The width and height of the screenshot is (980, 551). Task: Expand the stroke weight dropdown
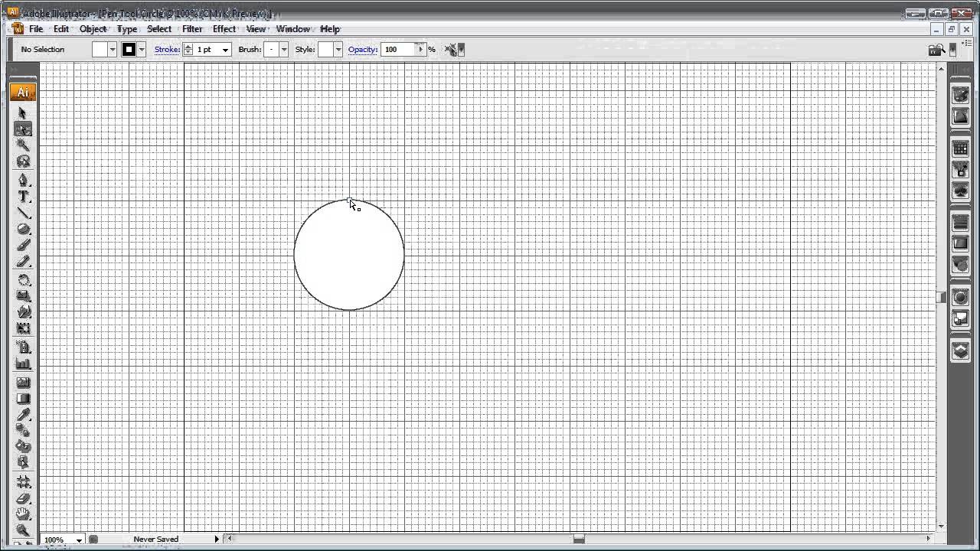click(x=225, y=50)
